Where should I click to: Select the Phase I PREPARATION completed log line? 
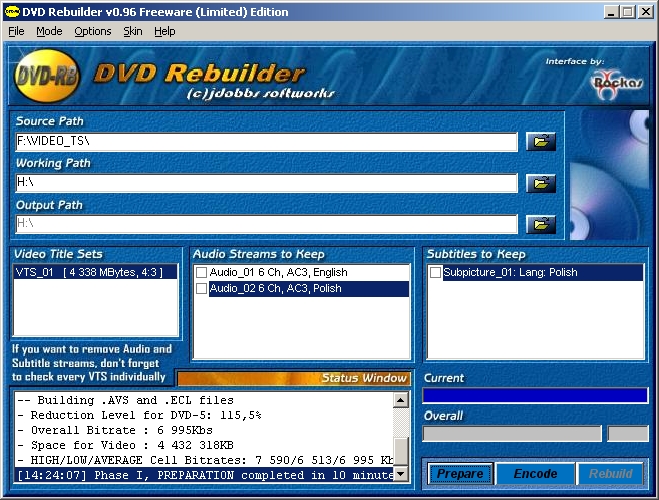pyautogui.click(x=204, y=475)
